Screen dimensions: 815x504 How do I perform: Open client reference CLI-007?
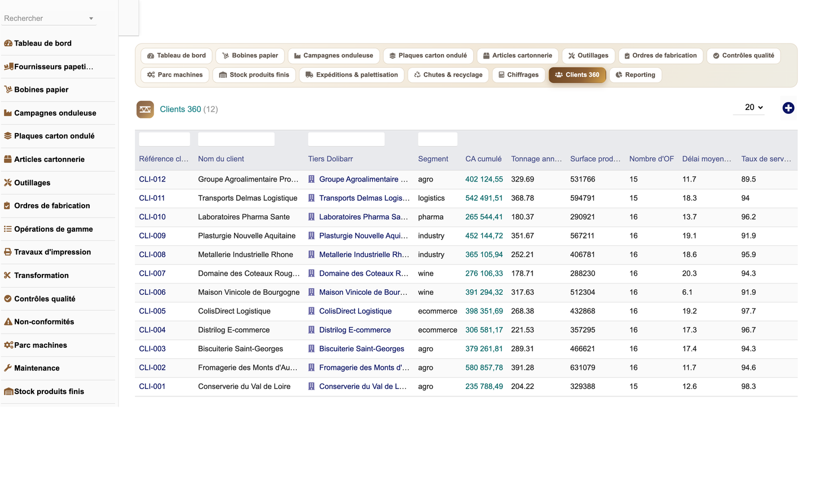(x=152, y=273)
